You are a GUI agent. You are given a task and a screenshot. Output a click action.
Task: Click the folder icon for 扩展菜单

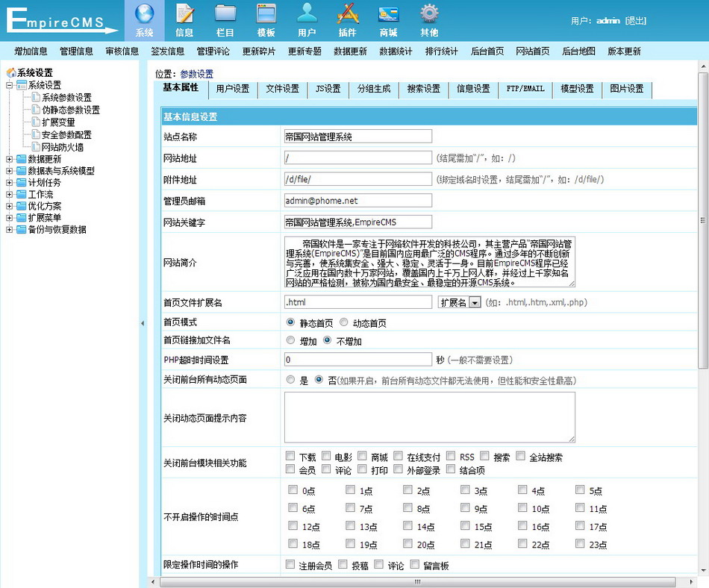21,217
